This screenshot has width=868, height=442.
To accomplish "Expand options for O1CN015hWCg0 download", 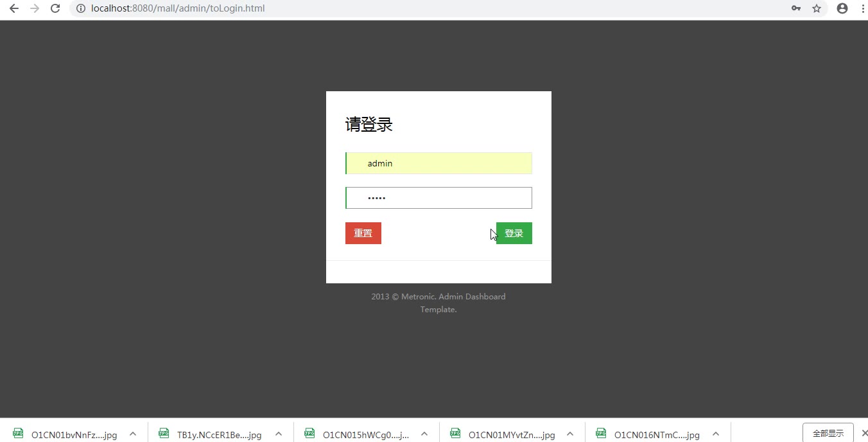I will [424, 434].
